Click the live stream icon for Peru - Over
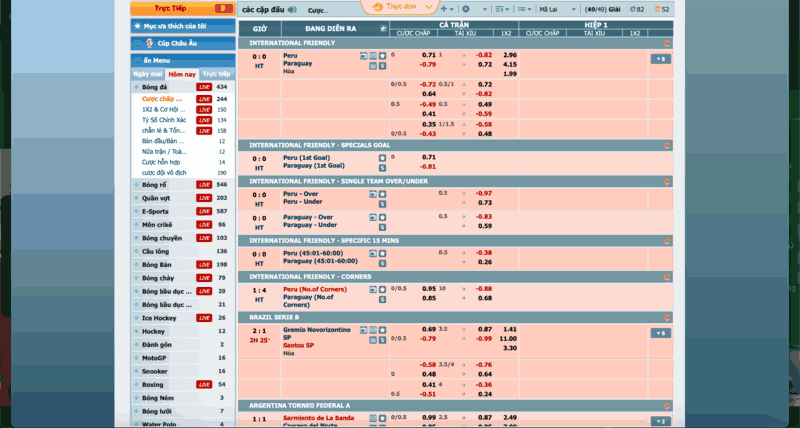This screenshot has height=428, width=800. (x=374, y=193)
